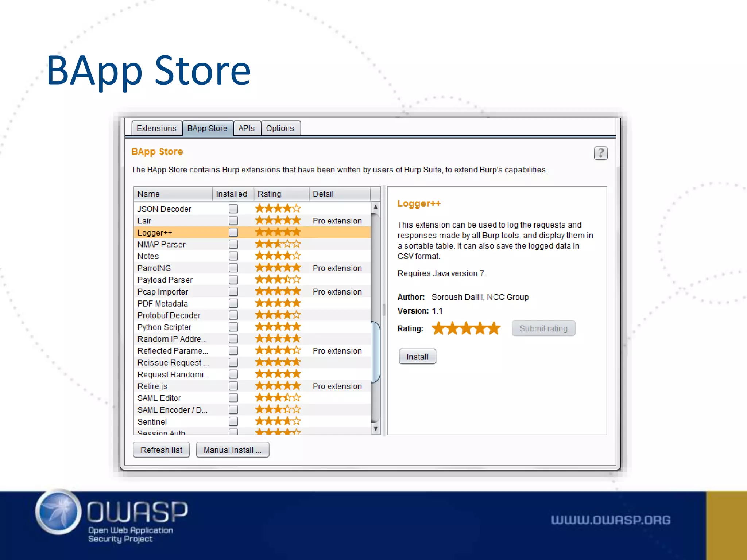Click the extension list scrollbar down arrow
The height and width of the screenshot is (560, 747).
(x=375, y=429)
